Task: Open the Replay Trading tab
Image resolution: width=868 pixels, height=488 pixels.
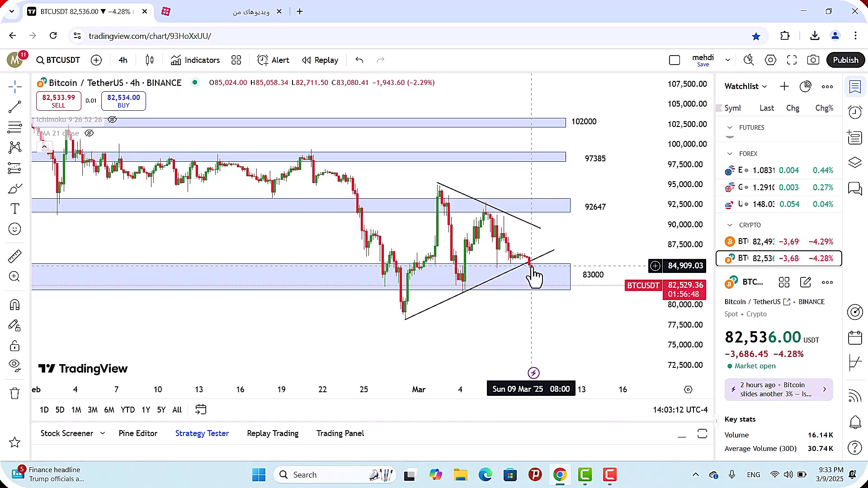Action: tap(273, 433)
